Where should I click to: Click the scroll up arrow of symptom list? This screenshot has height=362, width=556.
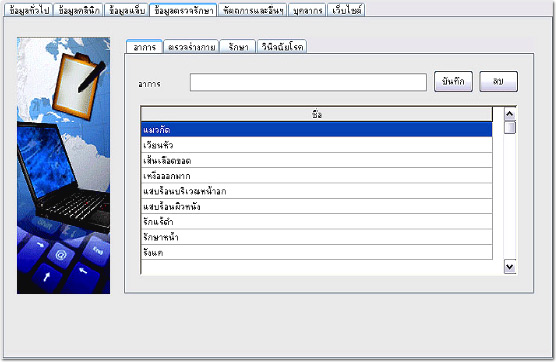510,114
